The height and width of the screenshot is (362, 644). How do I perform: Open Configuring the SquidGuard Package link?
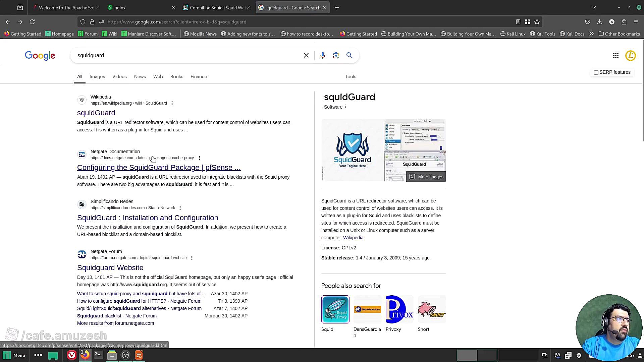click(x=159, y=168)
